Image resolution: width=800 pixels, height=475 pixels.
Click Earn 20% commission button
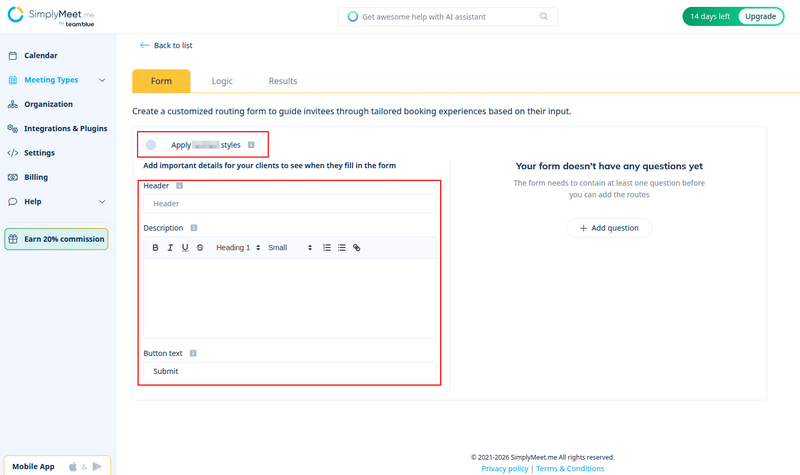pos(56,239)
